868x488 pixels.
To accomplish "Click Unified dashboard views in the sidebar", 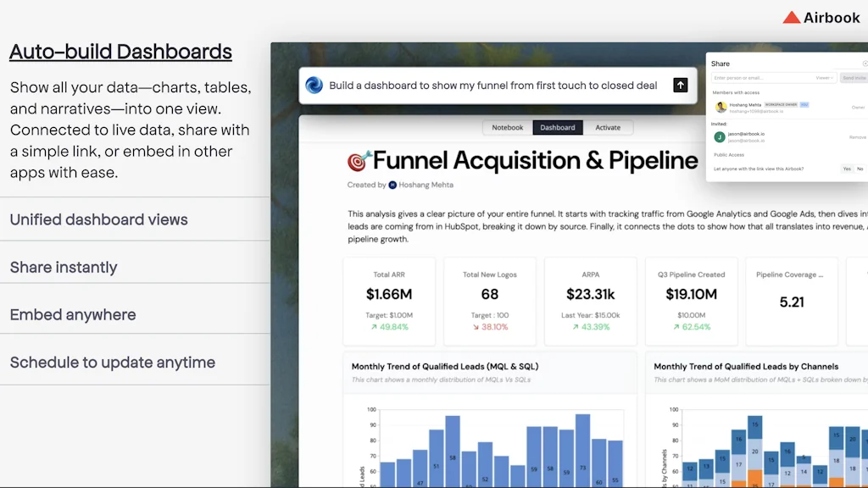I will click(98, 219).
